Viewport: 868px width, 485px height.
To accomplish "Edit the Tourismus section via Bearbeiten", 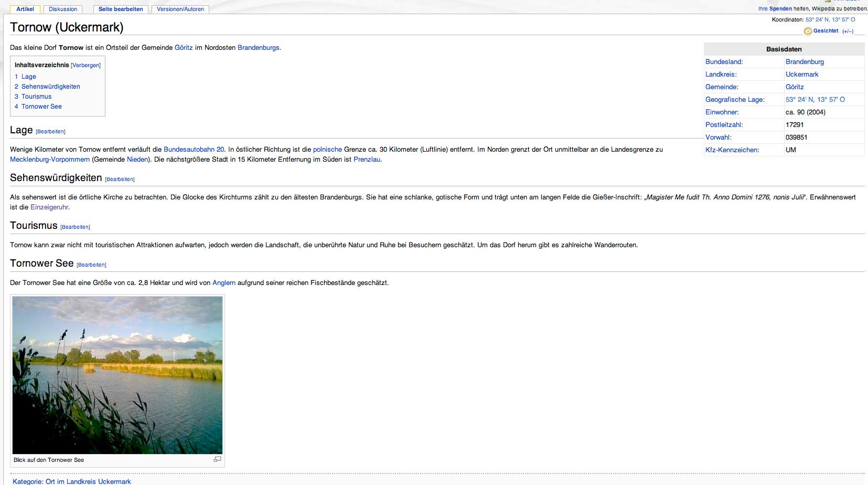I will click(x=76, y=227).
